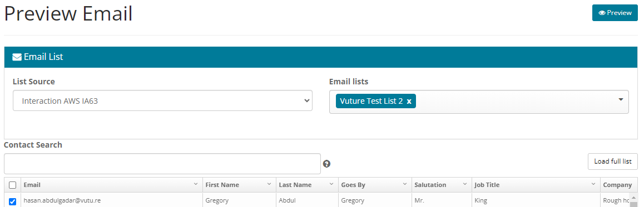Viewport: 644px width, 207px height.
Task: Click the Email List envelope icon
Action: (17, 57)
